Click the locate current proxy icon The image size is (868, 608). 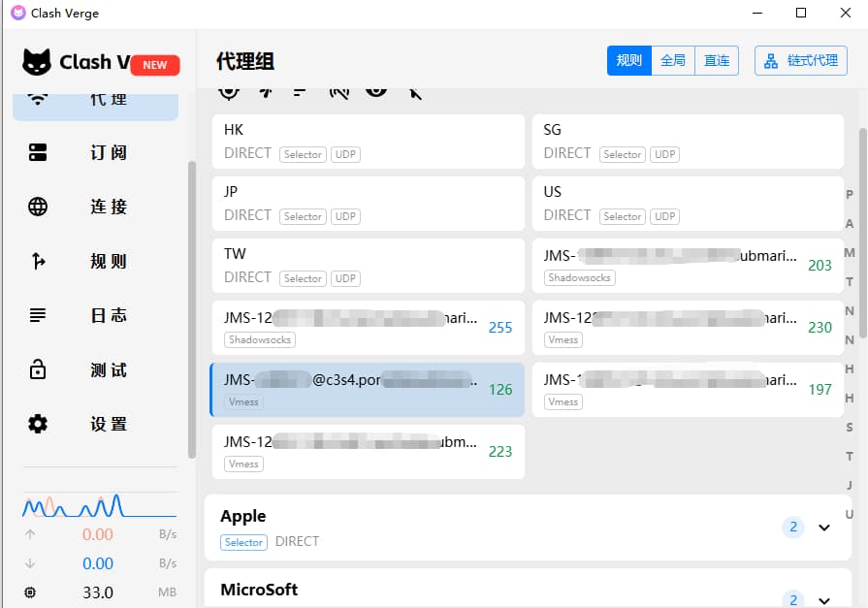coord(229,92)
